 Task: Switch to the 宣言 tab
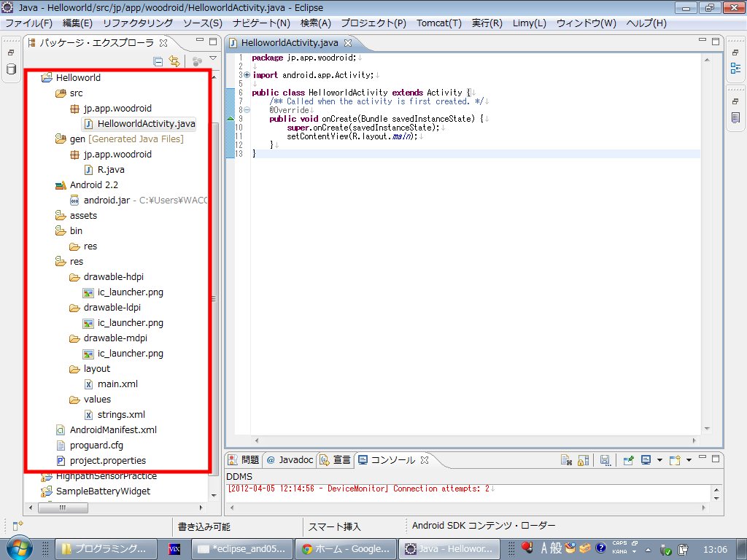[x=336, y=459]
